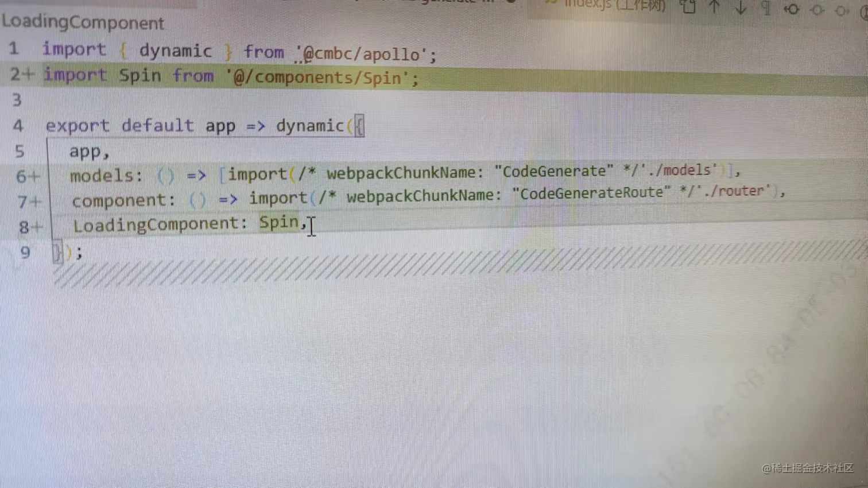
Task: Click the closing '});' on line 9
Action: click(x=68, y=252)
